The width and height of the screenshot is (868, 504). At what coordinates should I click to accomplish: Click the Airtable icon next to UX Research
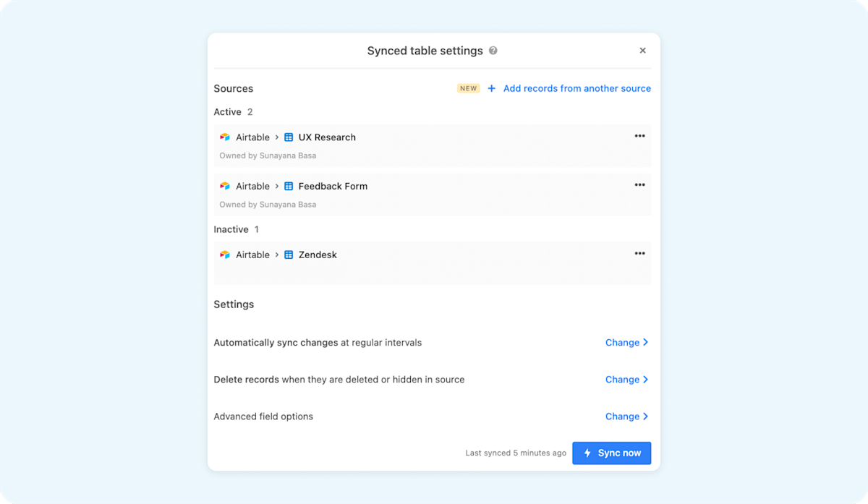pyautogui.click(x=226, y=137)
